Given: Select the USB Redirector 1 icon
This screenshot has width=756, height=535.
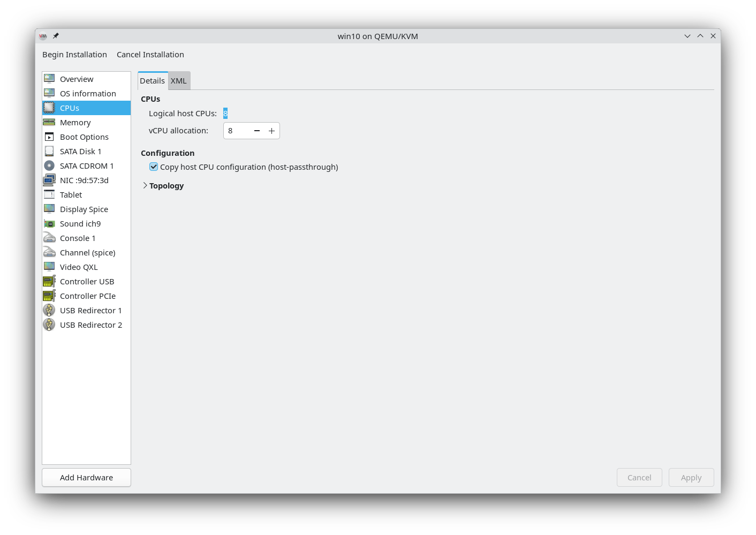Looking at the screenshot, I should pos(49,311).
